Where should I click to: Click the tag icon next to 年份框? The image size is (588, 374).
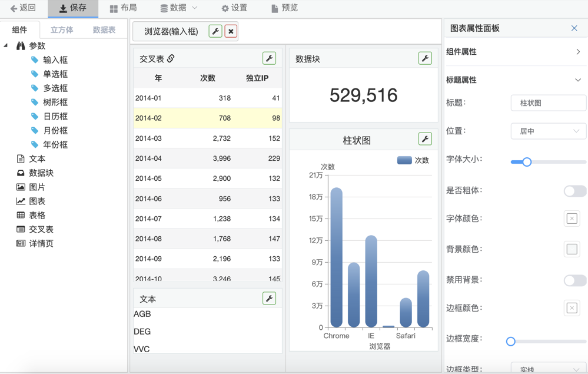tap(35, 144)
